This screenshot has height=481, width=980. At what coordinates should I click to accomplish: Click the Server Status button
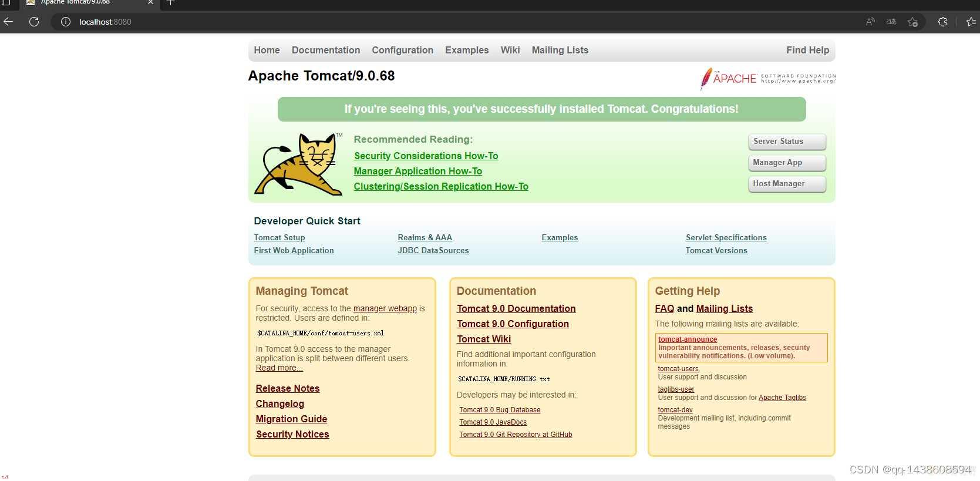coord(787,142)
